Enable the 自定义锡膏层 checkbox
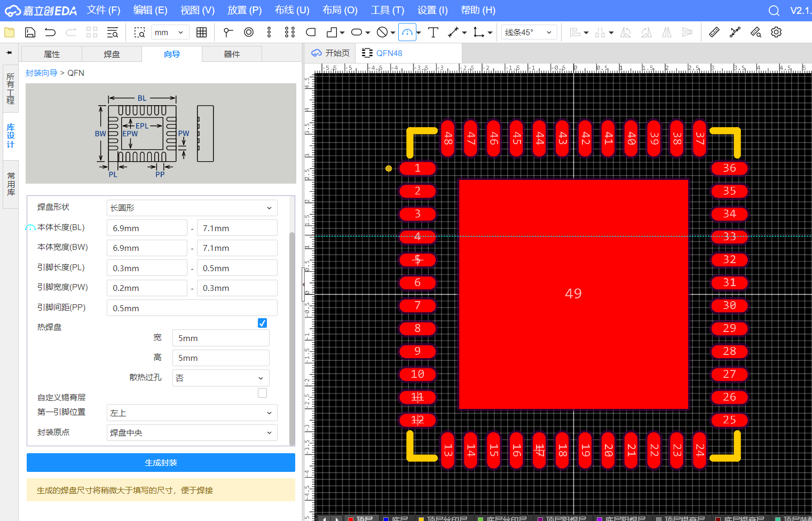The image size is (812, 521). point(262,393)
